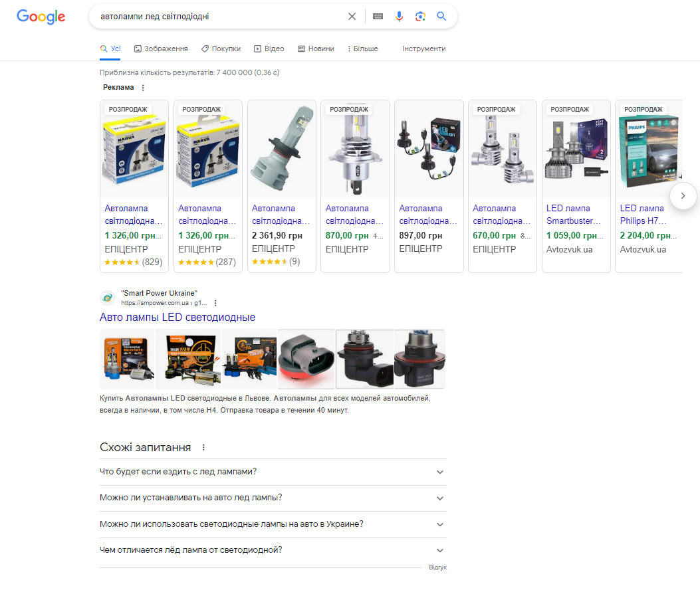
Task: Click the blue magnifier search button
Action: (x=441, y=17)
